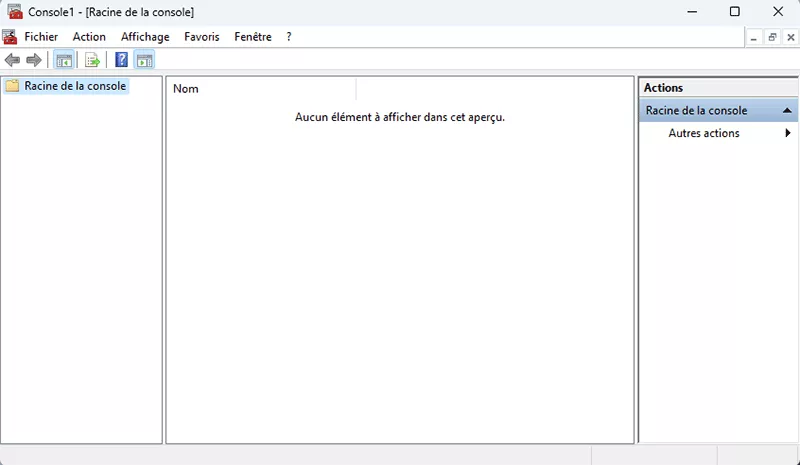The height and width of the screenshot is (465, 800).
Task: Open the Favoris menu
Action: [202, 37]
